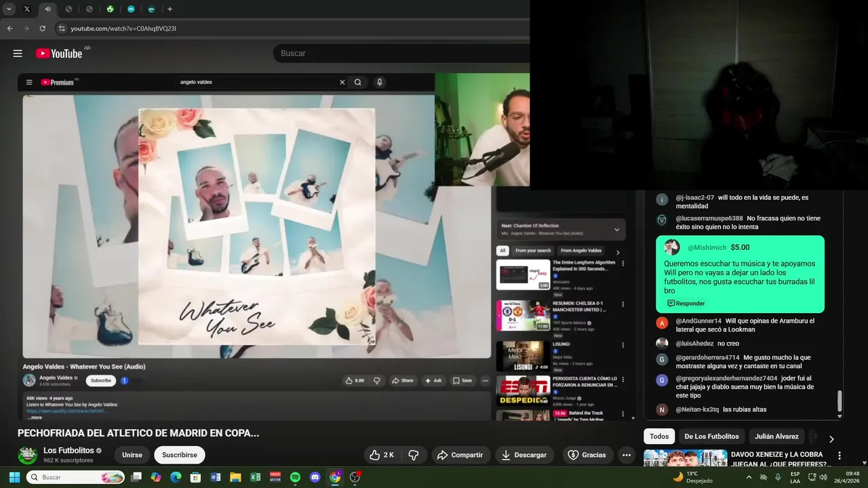Screen dimensions: 868x488
Task: Click @Neitan-kx3tq message las rubias altas
Action: point(745,409)
